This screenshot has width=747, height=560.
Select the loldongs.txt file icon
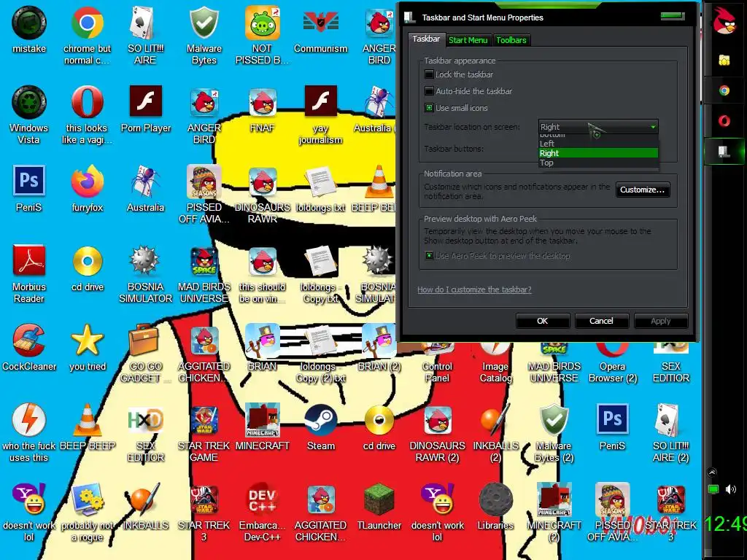(321, 182)
